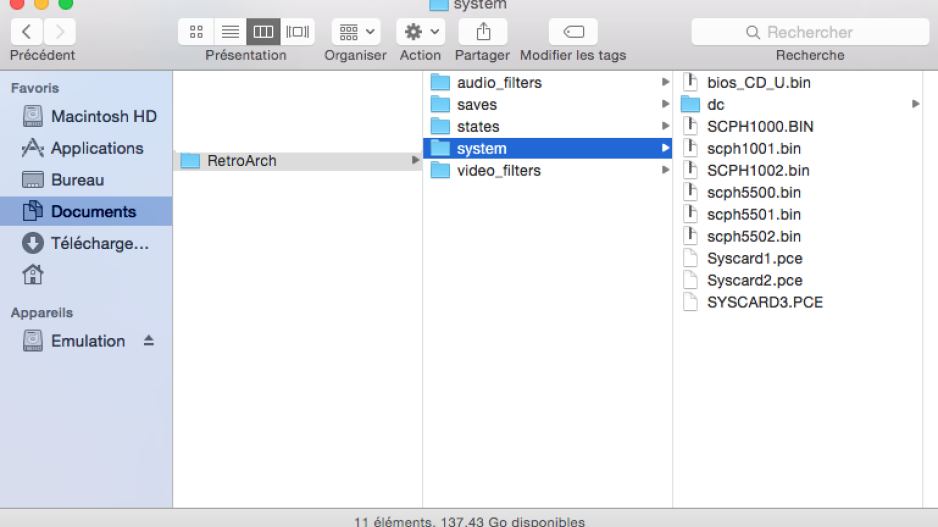This screenshot has width=938, height=527.
Task: Go forward with the next arrow
Action: [59, 32]
